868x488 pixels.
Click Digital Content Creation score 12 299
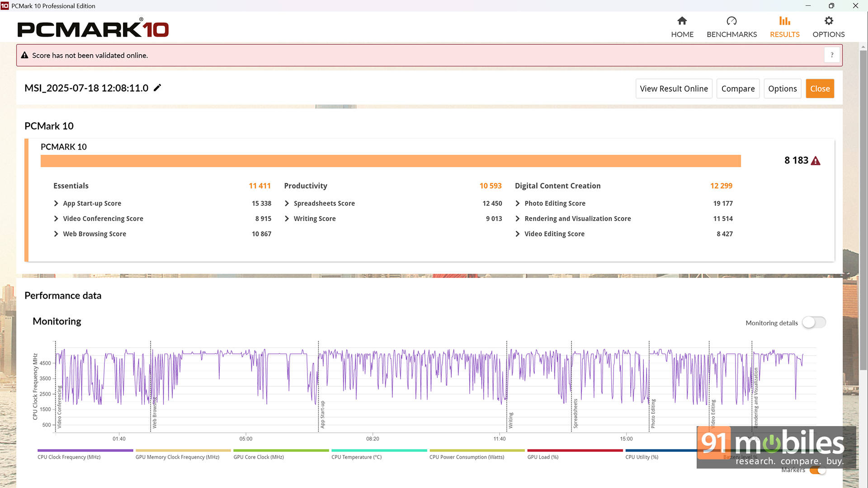721,186
